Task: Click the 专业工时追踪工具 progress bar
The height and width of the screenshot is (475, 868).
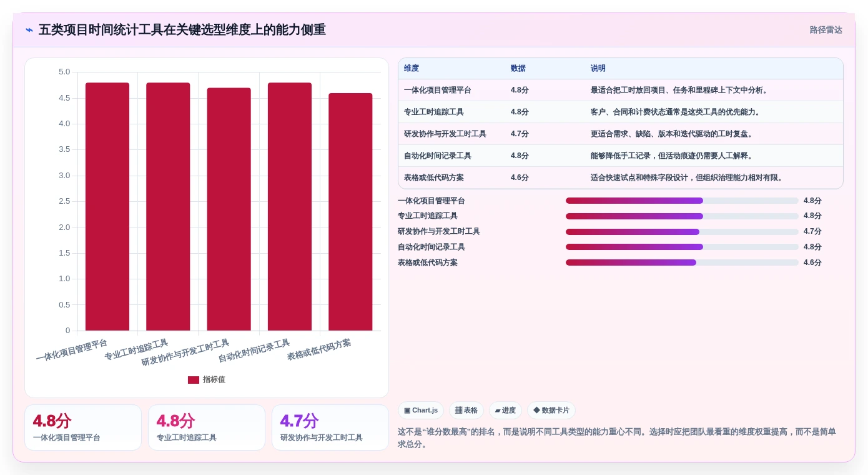Action: (x=682, y=216)
